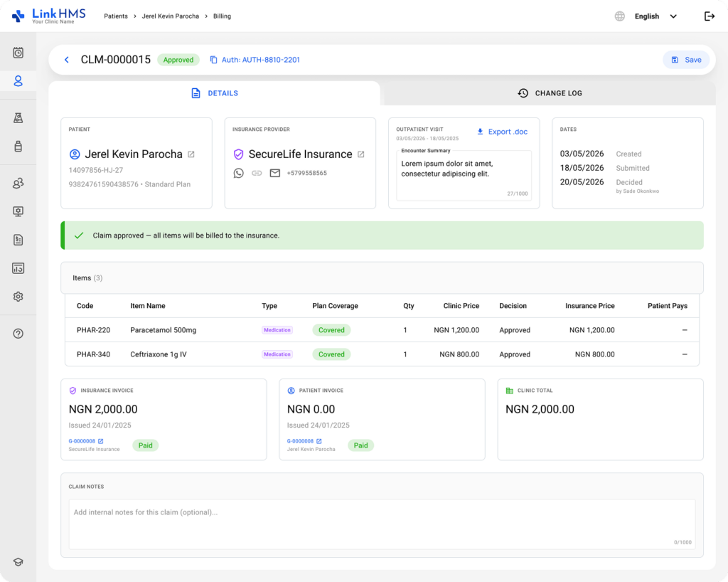Expand the English language dropdown
Viewport: 728px width, 582px height.
[655, 16]
